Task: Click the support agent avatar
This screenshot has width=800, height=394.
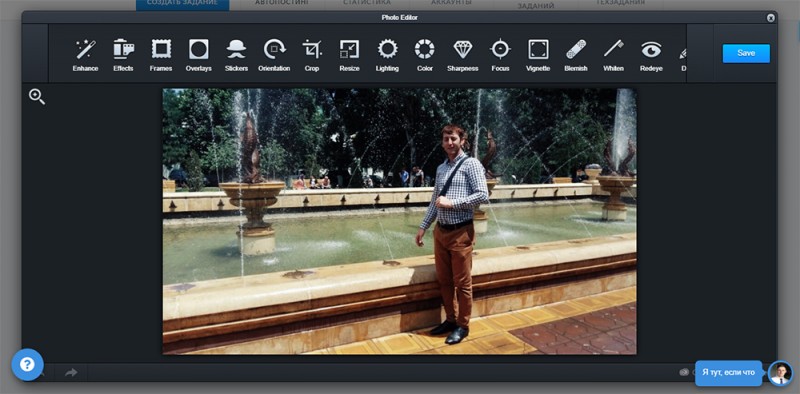Action: (780, 373)
